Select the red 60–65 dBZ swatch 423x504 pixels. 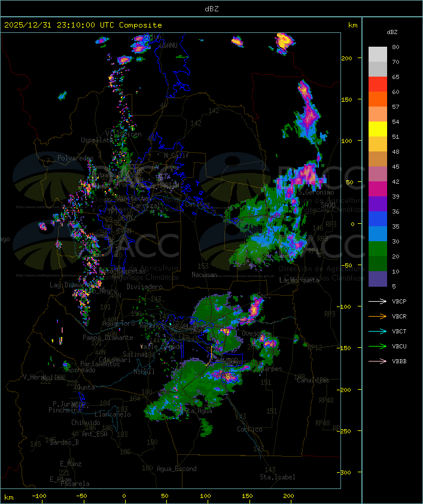[x=378, y=84]
